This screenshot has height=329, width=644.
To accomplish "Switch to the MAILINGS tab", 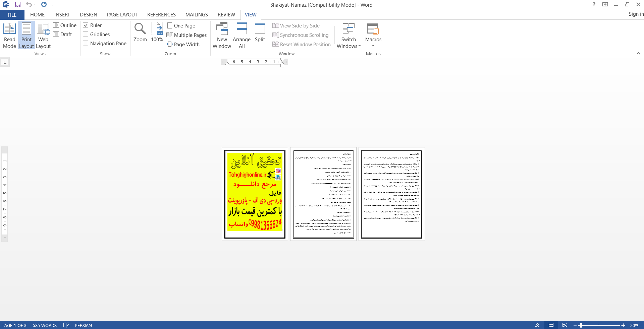I will [197, 15].
